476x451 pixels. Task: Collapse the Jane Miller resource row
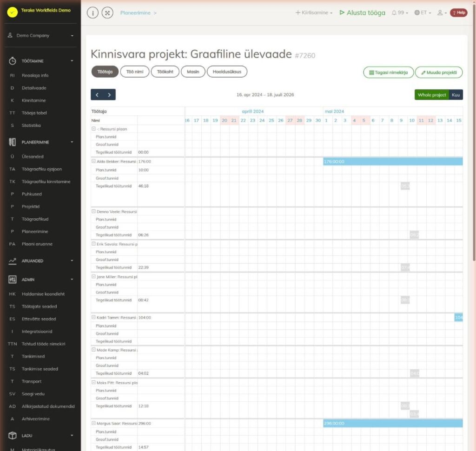pyautogui.click(x=93, y=277)
